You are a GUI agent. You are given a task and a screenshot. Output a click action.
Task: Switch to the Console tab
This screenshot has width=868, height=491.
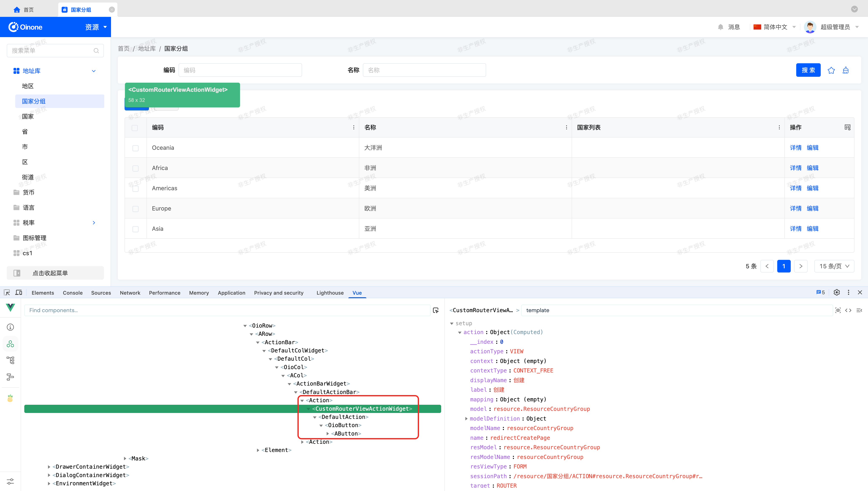click(73, 293)
